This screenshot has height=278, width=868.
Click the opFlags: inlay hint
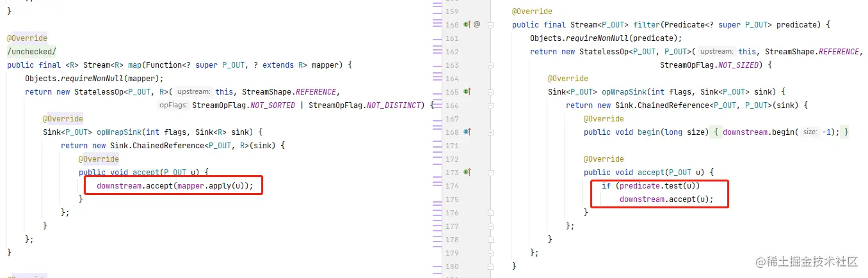pos(173,105)
